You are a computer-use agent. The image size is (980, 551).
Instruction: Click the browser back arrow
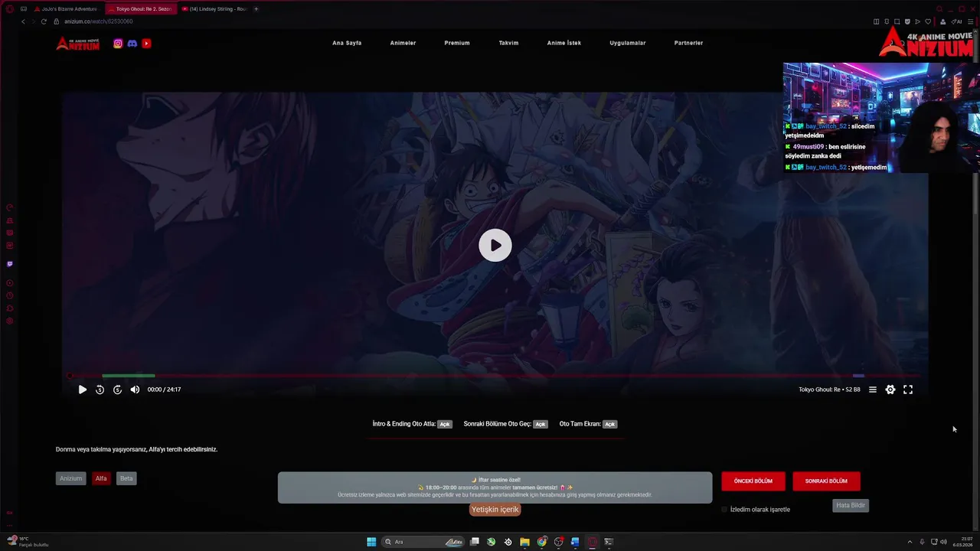(x=23, y=21)
